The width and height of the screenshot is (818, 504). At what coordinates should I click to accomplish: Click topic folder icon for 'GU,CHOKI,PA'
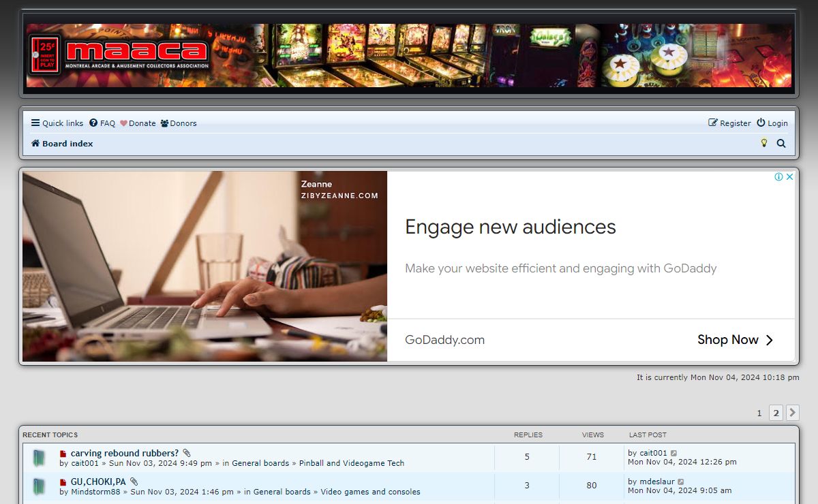[x=39, y=486]
